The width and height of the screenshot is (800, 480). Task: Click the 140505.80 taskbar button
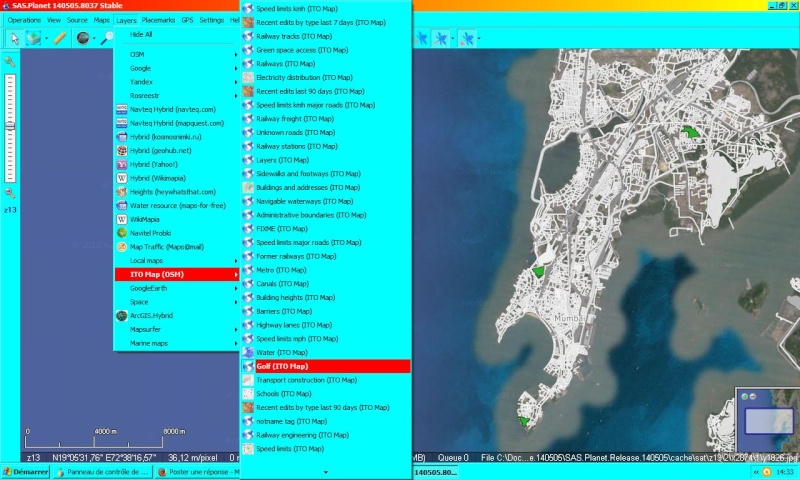click(x=435, y=472)
